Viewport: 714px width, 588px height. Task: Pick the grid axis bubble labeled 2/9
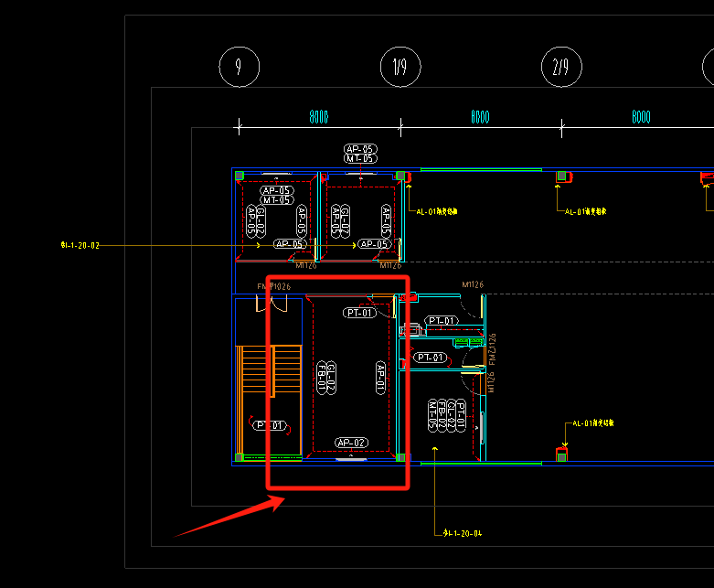pyautogui.click(x=560, y=67)
